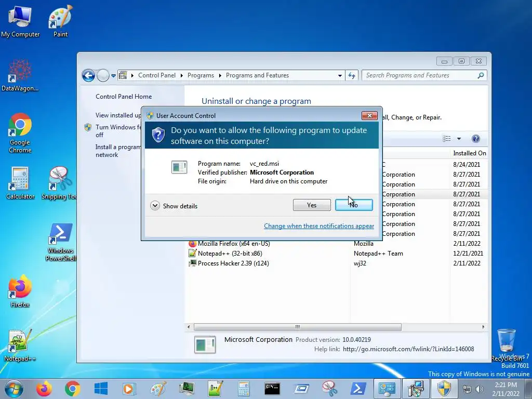The width and height of the screenshot is (532, 399).
Task: Open the taskbar clock showing 2:21 PM
Action: [x=506, y=389]
